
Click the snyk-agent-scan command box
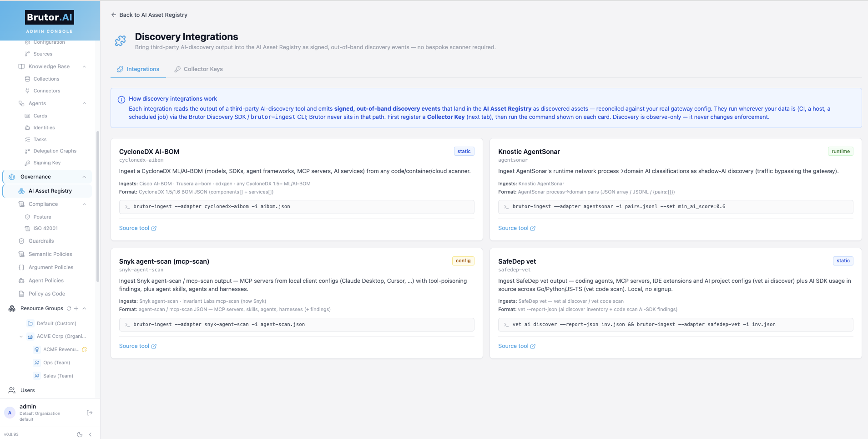pyautogui.click(x=297, y=325)
